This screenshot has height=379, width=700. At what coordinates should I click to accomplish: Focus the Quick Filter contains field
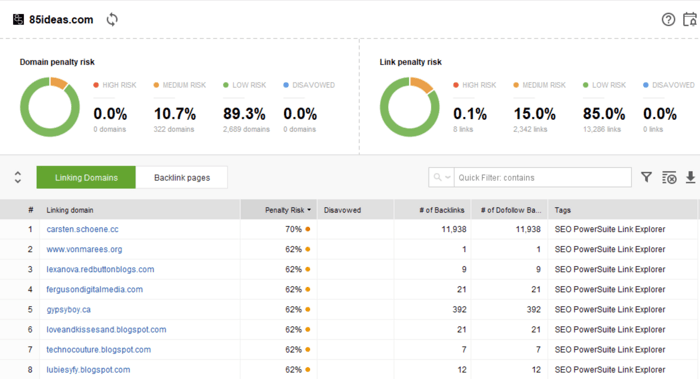pyautogui.click(x=542, y=177)
